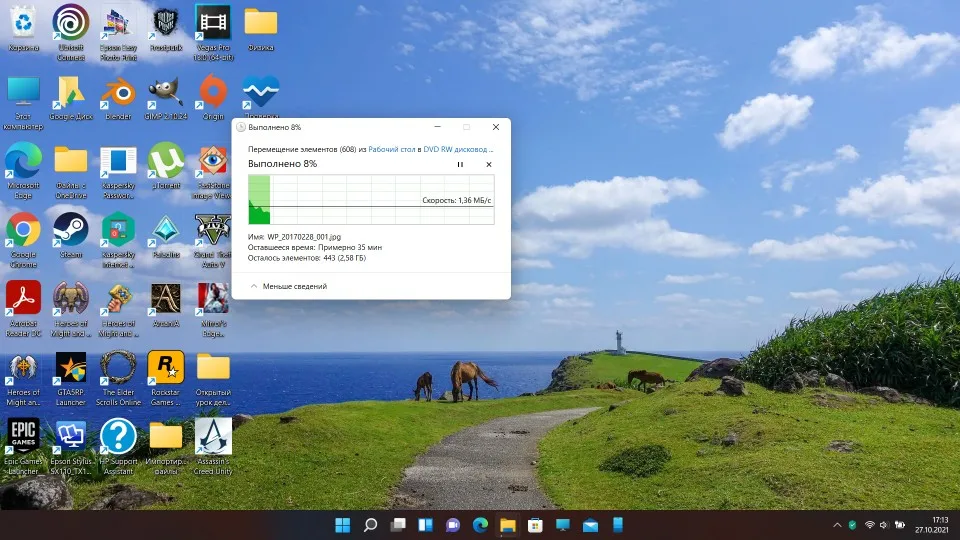Select the Файлы с OneDrive folder
This screenshot has height=540, width=960.
click(70, 170)
